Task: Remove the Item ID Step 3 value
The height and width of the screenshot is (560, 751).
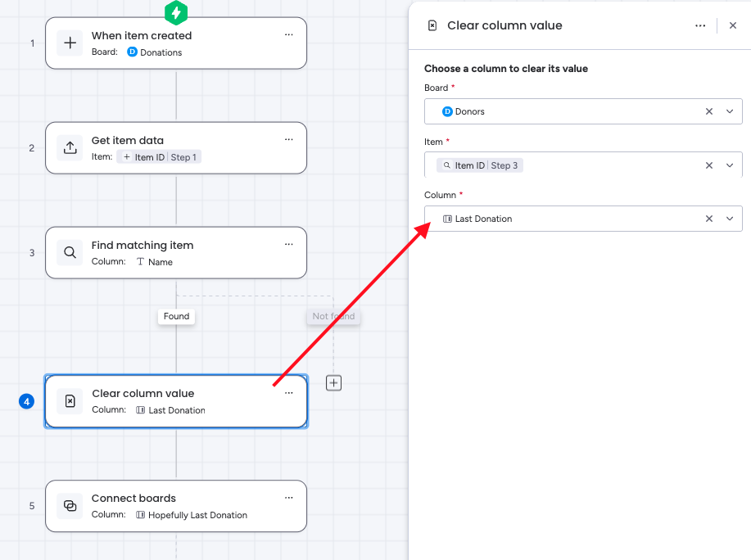Action: click(709, 165)
